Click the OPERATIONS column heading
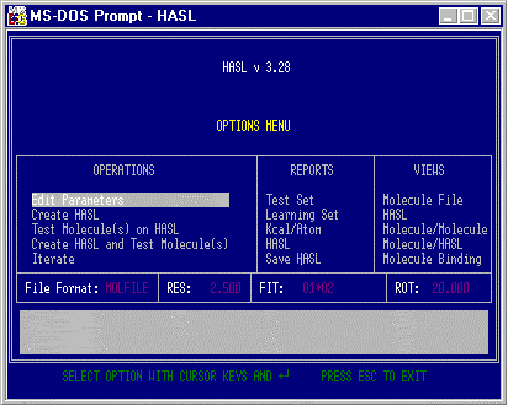The image size is (508, 406). click(124, 170)
